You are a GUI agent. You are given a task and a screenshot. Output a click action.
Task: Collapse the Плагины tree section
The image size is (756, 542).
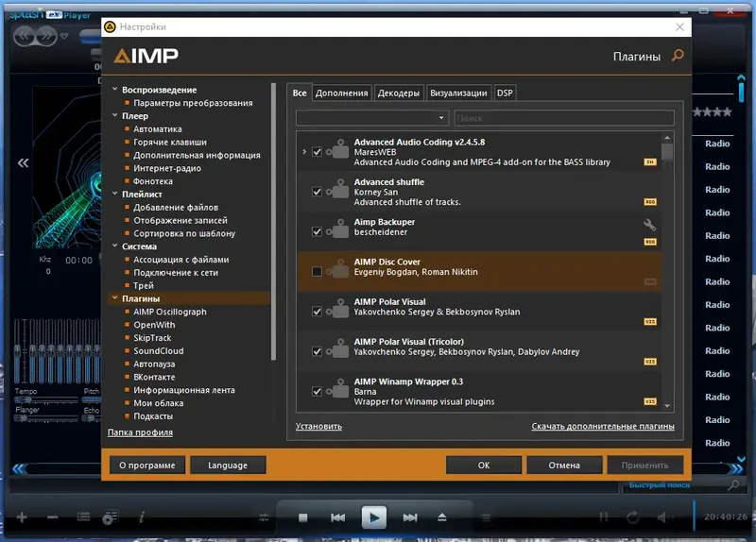pyautogui.click(x=114, y=298)
